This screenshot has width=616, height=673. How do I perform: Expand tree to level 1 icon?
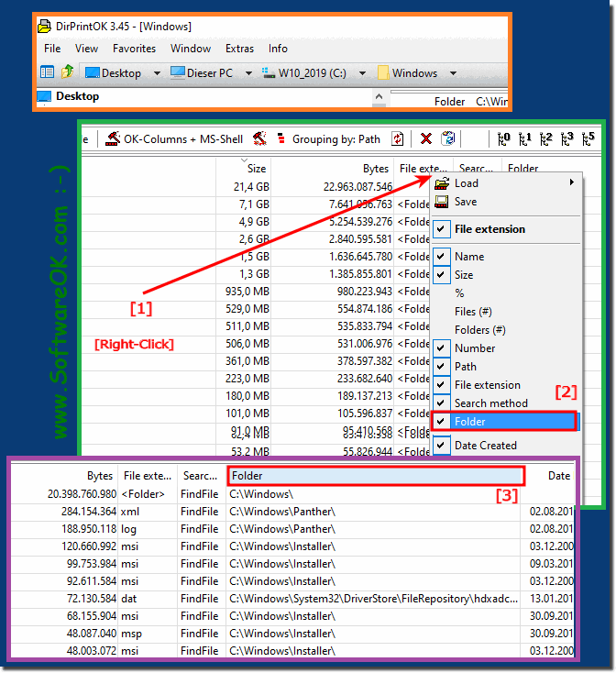524,138
